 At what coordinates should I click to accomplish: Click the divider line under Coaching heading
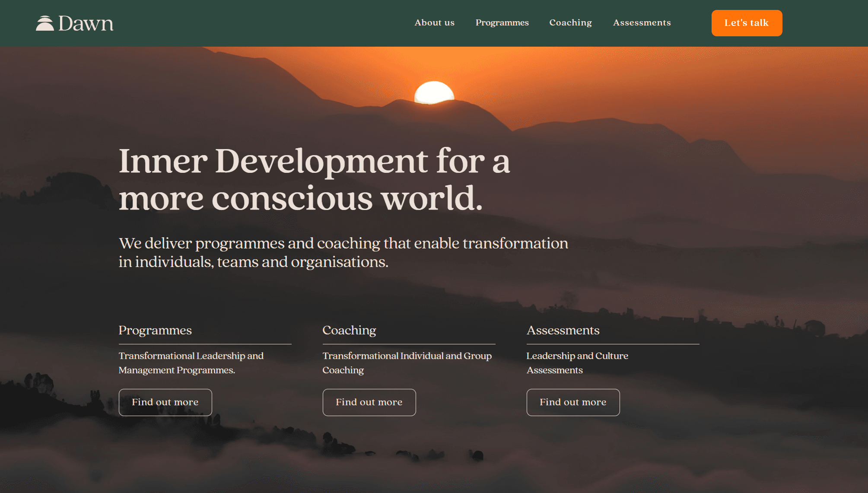[409, 344]
